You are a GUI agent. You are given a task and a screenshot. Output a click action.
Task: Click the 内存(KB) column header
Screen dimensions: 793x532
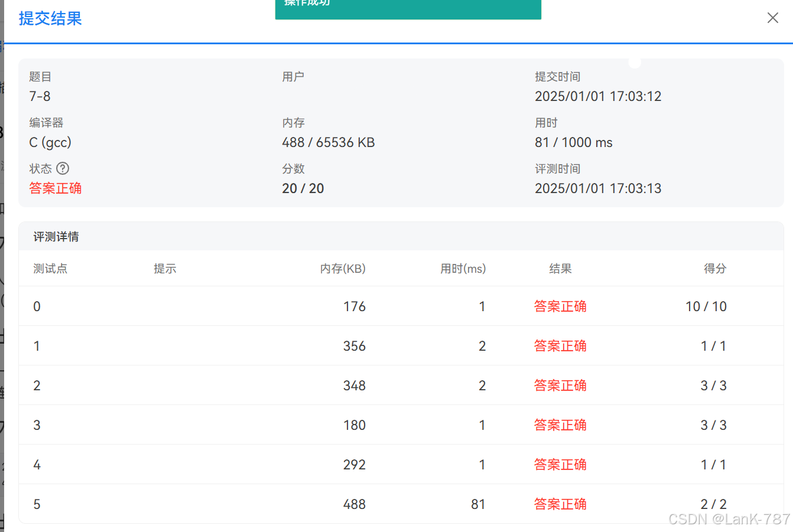pyautogui.click(x=343, y=269)
